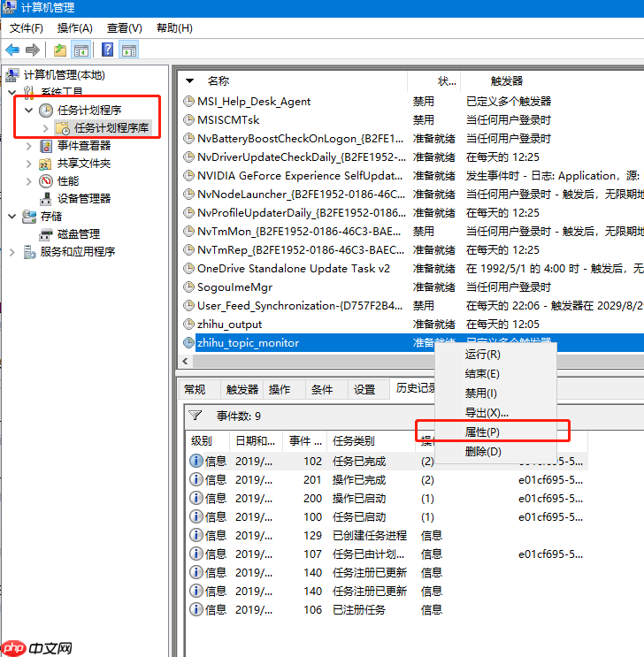Collapse the 任务计划程序 tree node

tap(29, 111)
